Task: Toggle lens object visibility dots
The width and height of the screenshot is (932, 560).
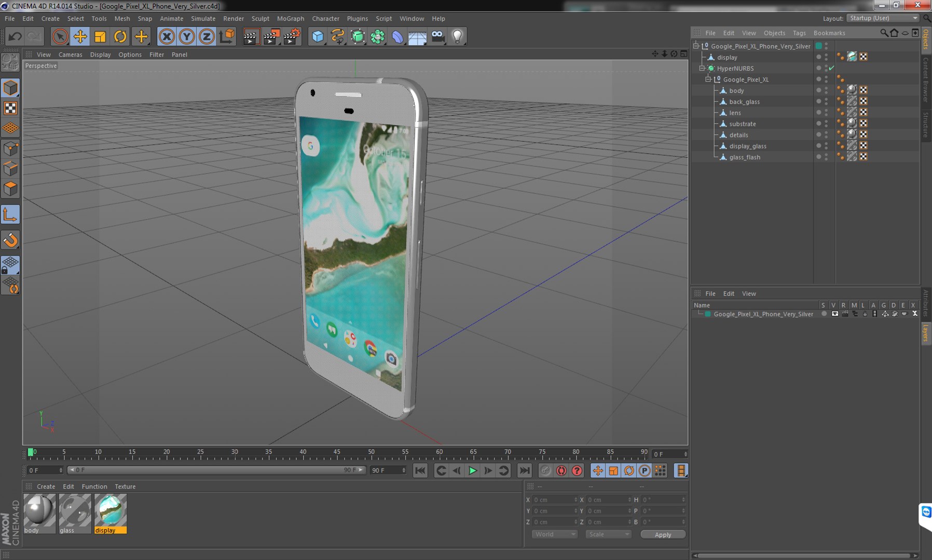Action: [826, 113]
